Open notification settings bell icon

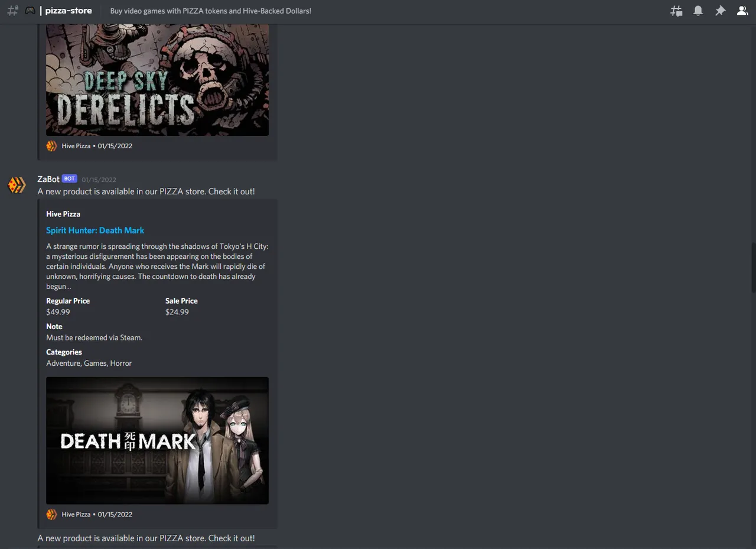click(x=698, y=11)
